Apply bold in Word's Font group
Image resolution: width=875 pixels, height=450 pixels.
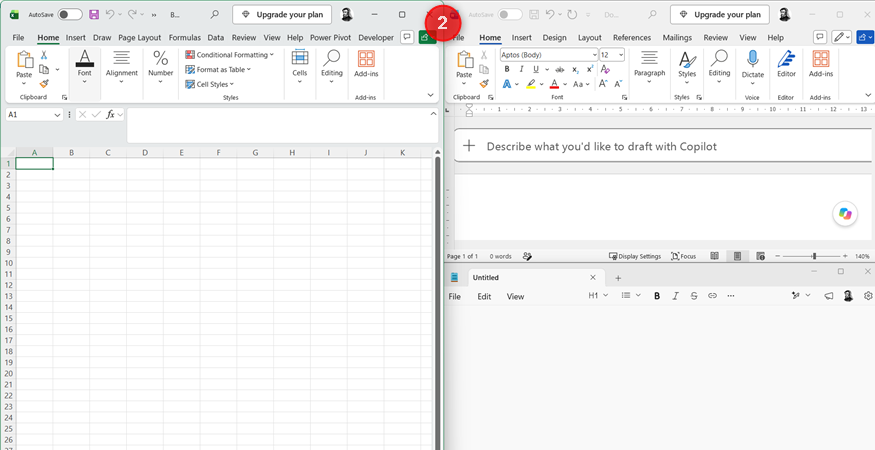pos(507,69)
